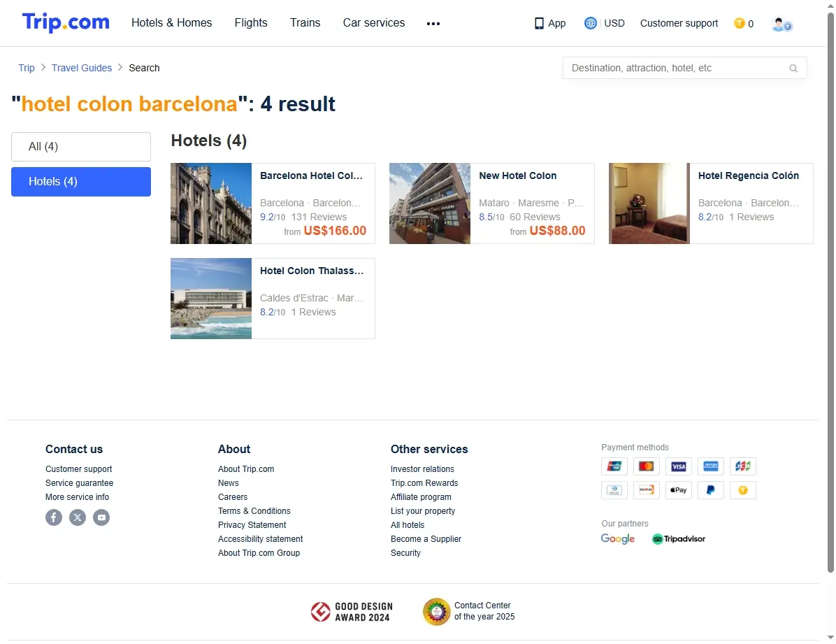Open the more options ellipsis menu
The height and width of the screenshot is (644, 836).
tap(433, 24)
